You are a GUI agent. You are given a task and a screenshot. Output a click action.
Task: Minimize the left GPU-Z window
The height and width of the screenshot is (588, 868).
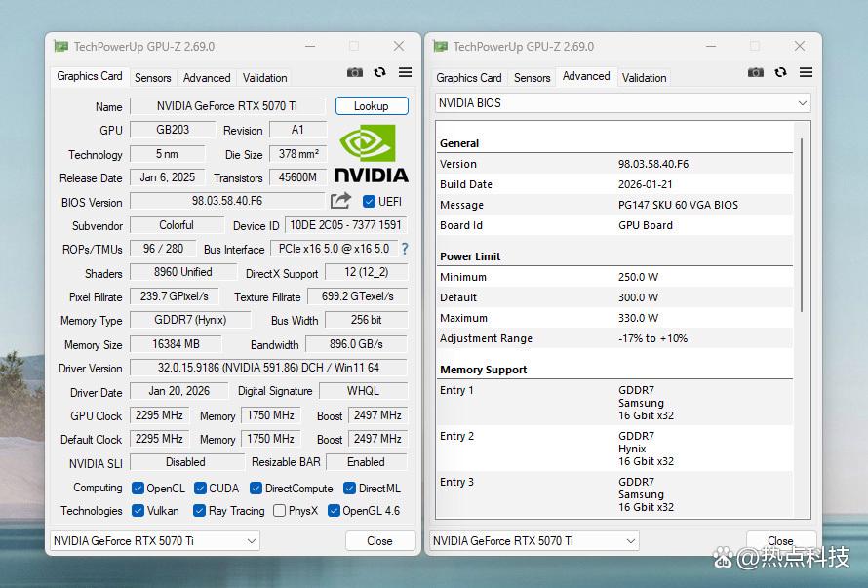click(x=310, y=47)
